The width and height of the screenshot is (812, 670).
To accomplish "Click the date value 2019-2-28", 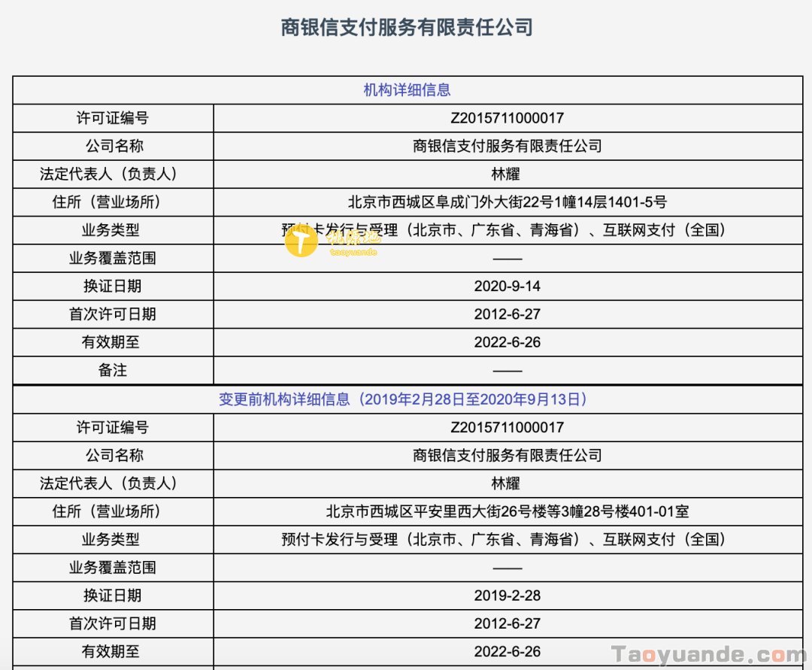I will click(x=507, y=596).
